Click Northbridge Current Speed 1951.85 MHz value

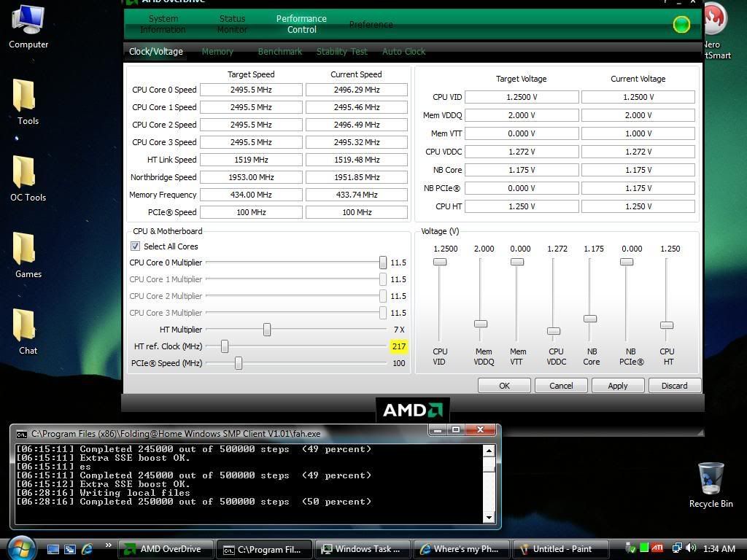click(356, 177)
